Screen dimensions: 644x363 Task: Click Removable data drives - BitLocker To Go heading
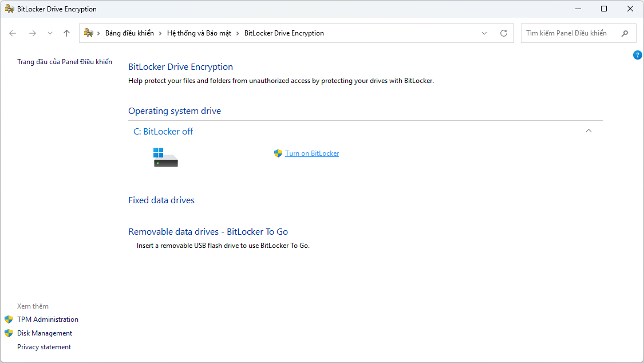click(x=208, y=231)
